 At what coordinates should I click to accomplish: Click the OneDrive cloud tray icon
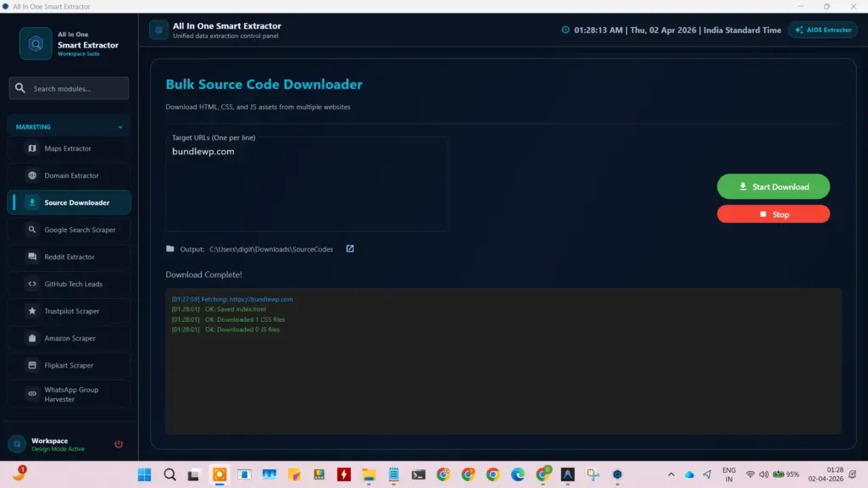(x=689, y=474)
